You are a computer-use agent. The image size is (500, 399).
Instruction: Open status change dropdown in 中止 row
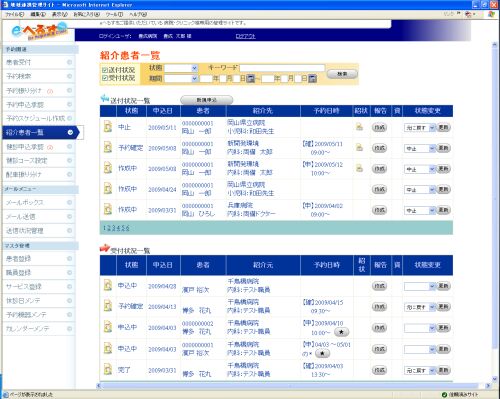[419, 128]
